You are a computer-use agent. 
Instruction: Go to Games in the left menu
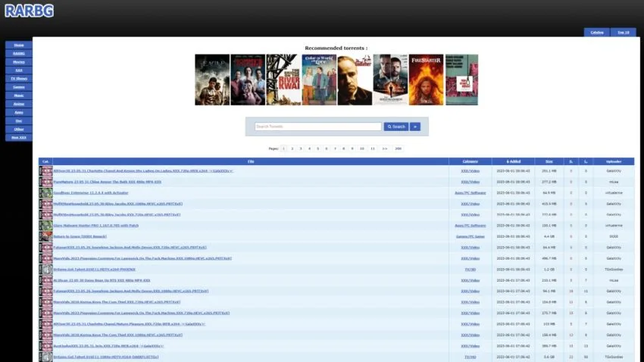click(x=19, y=87)
